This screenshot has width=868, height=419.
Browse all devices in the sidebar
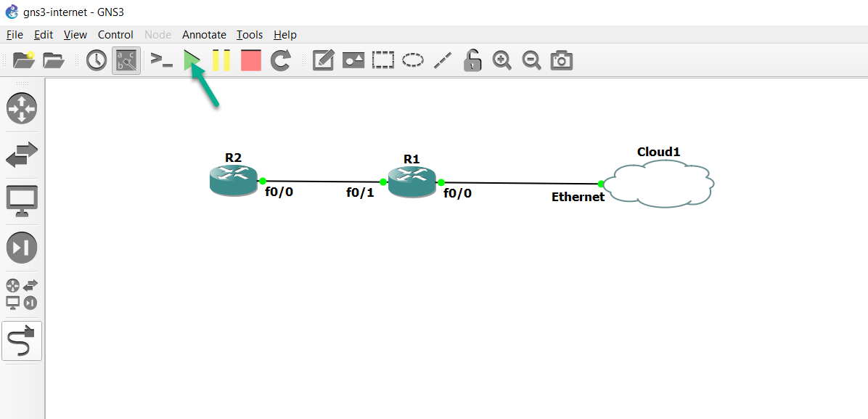coord(22,294)
